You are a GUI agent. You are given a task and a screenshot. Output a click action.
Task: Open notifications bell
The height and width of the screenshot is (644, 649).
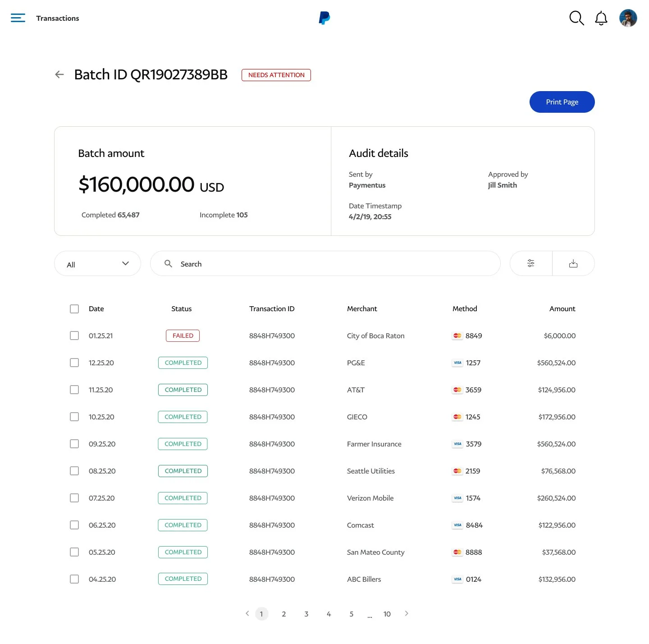pos(601,18)
